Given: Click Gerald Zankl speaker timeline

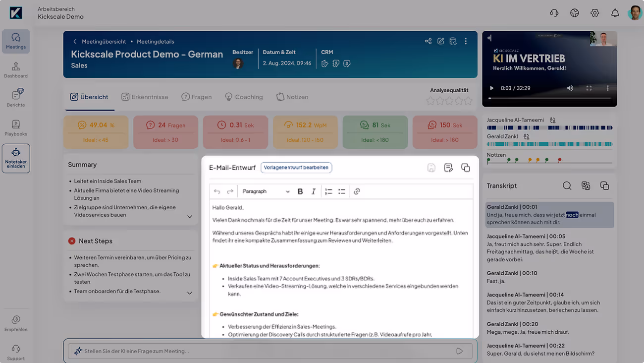Looking at the screenshot, I should click(x=549, y=144).
